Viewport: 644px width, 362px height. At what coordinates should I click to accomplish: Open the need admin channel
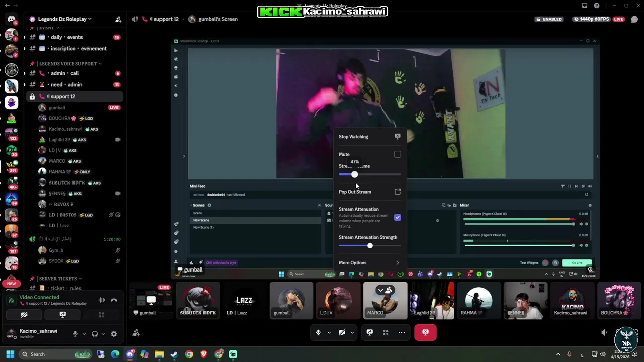74,85
